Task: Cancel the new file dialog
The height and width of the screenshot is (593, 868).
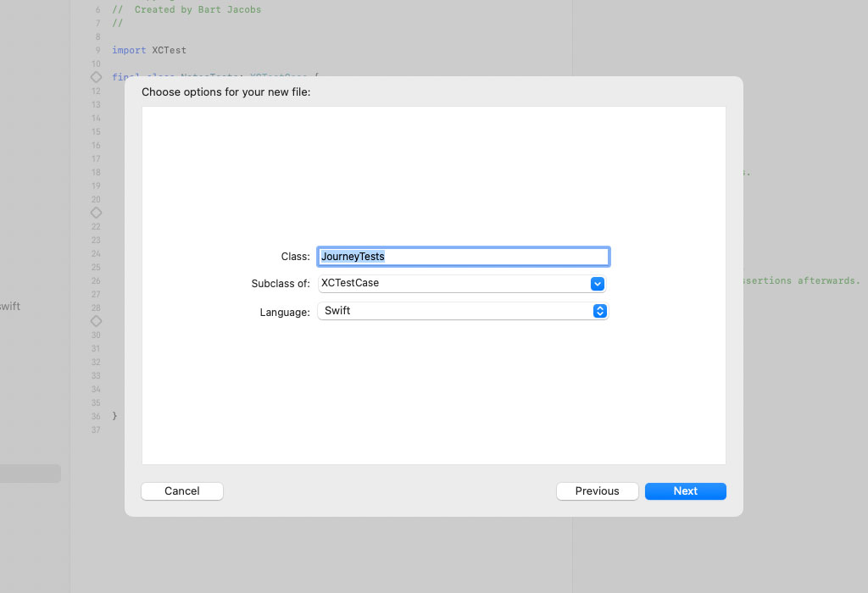Action: click(181, 491)
